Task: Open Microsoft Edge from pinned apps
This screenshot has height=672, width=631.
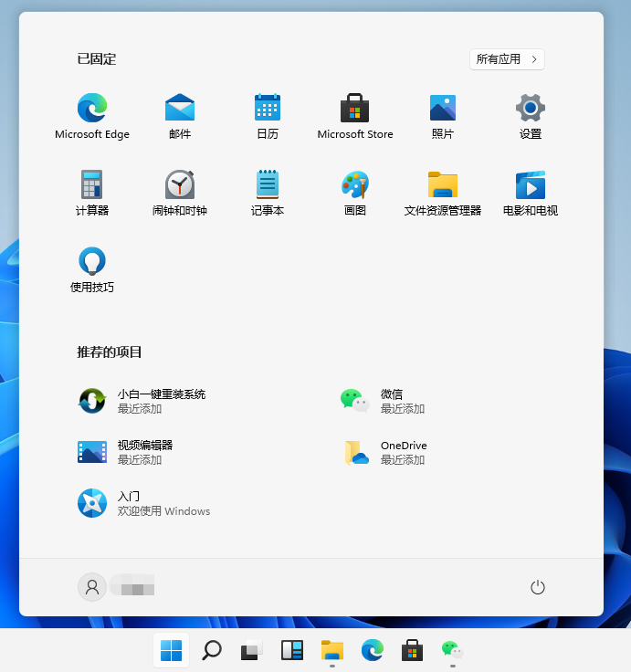Action: (x=92, y=116)
